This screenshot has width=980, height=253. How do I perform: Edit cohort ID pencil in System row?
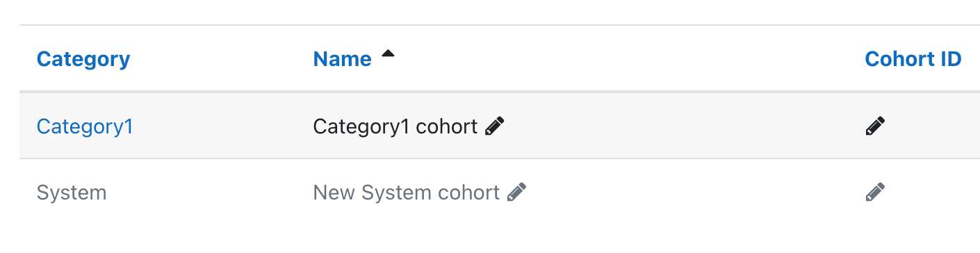[x=875, y=192]
